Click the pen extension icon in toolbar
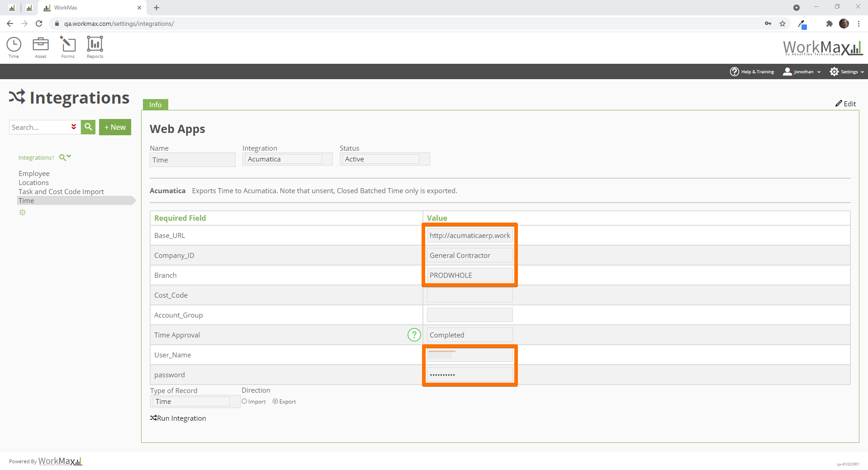This screenshot has width=868, height=470. (x=802, y=24)
